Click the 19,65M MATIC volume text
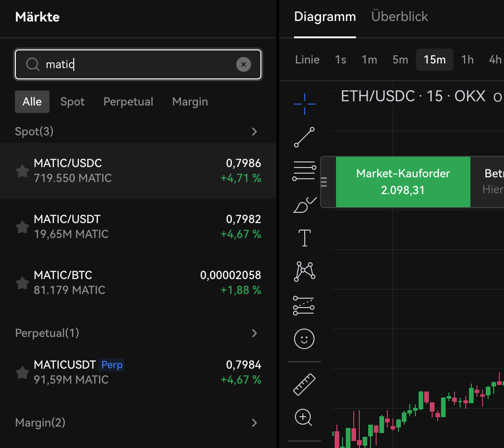Screen dimensions: 504x448 (x=71, y=234)
